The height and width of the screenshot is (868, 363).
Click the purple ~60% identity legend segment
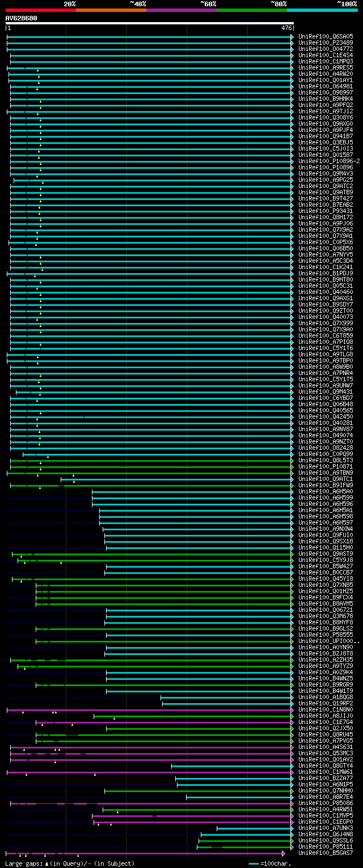[181, 10]
